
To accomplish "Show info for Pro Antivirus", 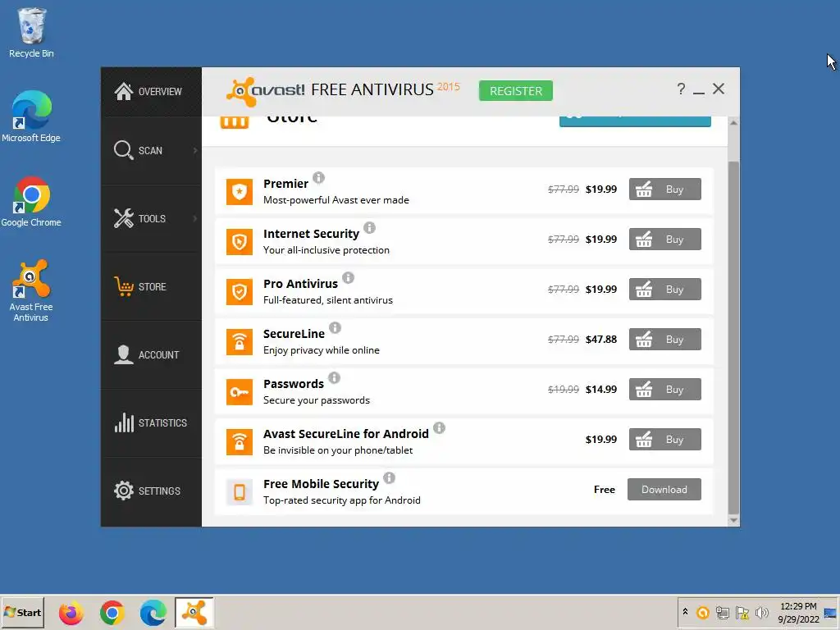I will click(x=348, y=277).
